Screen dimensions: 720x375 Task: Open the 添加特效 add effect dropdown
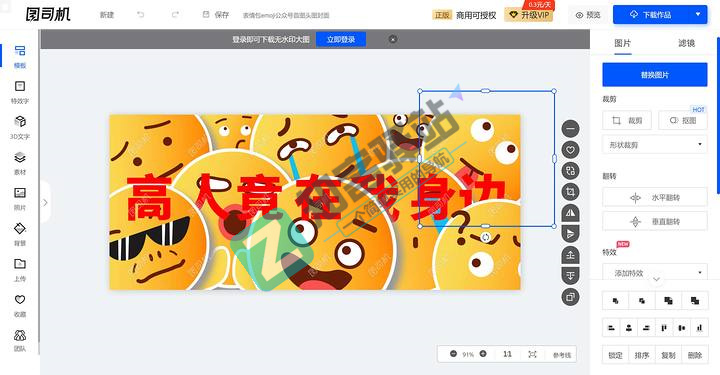655,273
